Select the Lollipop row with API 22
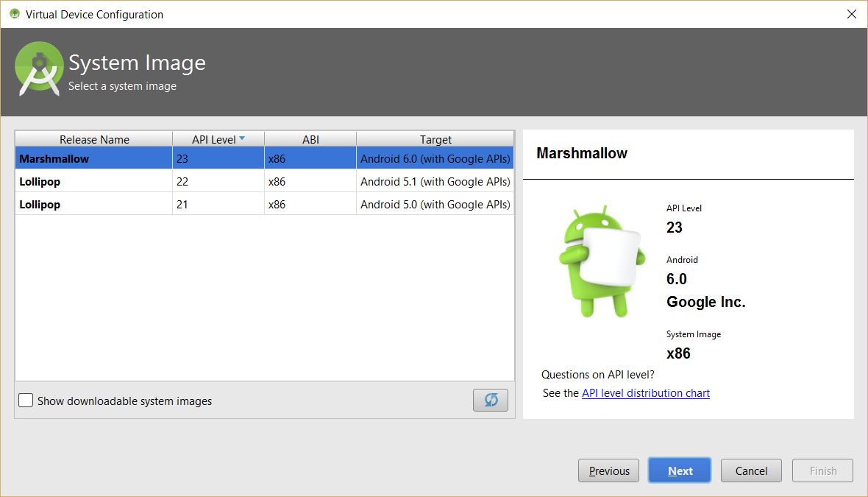 point(265,181)
